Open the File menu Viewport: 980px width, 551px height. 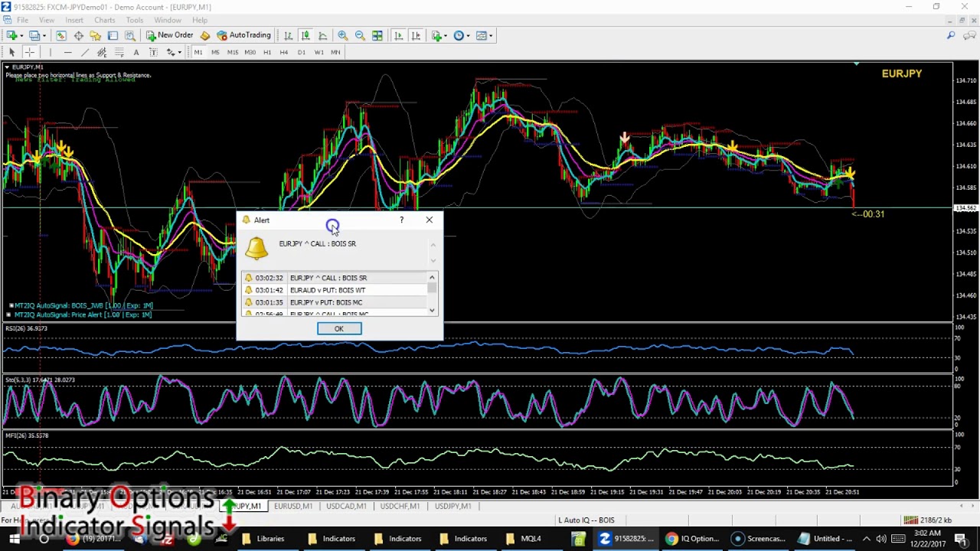tap(23, 20)
